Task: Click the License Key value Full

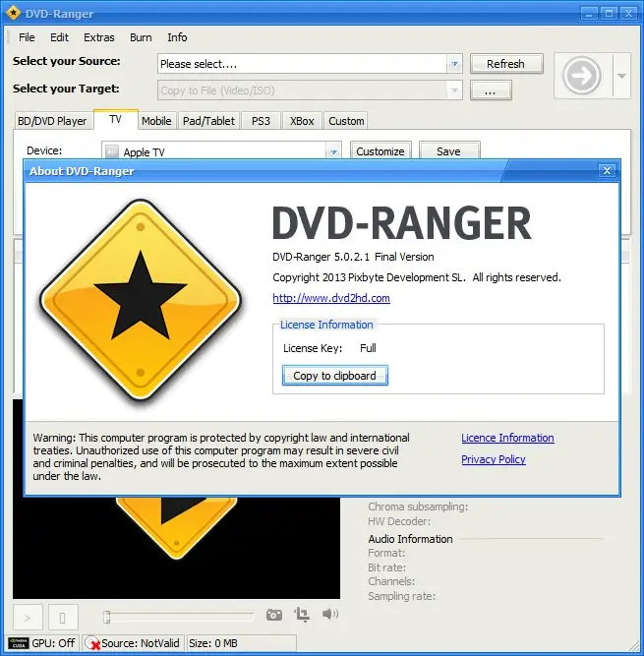Action: [368, 348]
